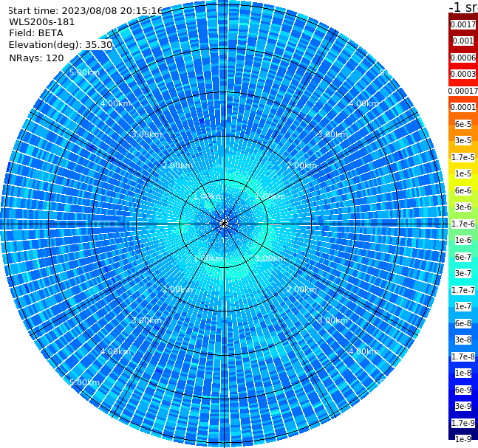This screenshot has width=478, height=448.
Task: Select the WLS200s-181 instrument label
Action: [x=42, y=22]
